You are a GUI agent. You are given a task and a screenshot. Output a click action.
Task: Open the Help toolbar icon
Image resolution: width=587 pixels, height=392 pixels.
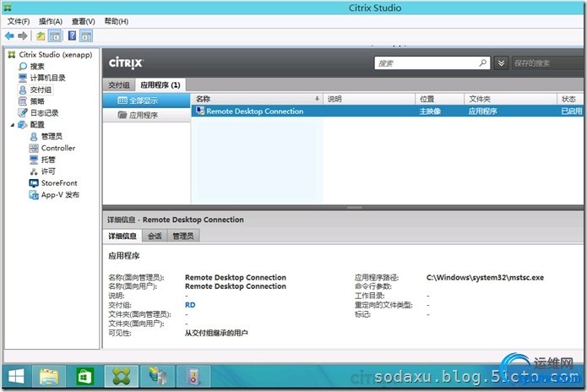[x=73, y=36]
